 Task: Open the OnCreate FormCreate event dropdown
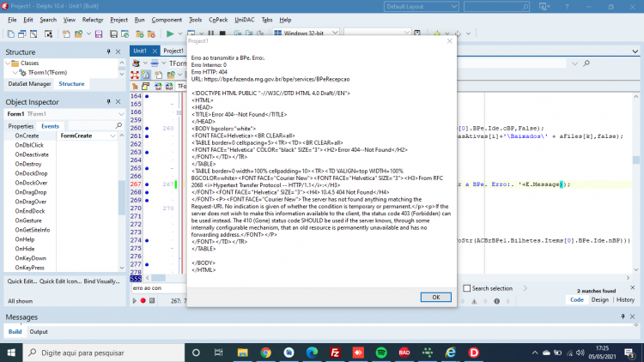click(x=112, y=136)
